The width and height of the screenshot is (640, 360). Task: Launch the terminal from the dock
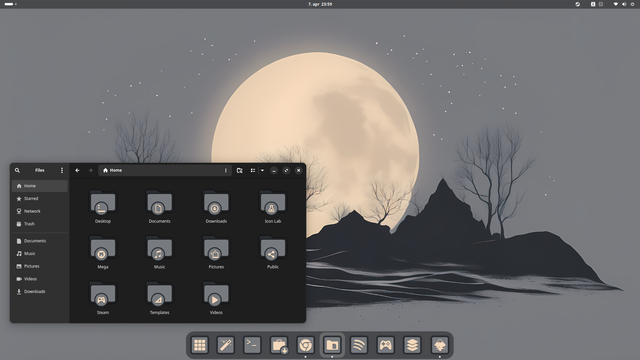click(x=252, y=345)
